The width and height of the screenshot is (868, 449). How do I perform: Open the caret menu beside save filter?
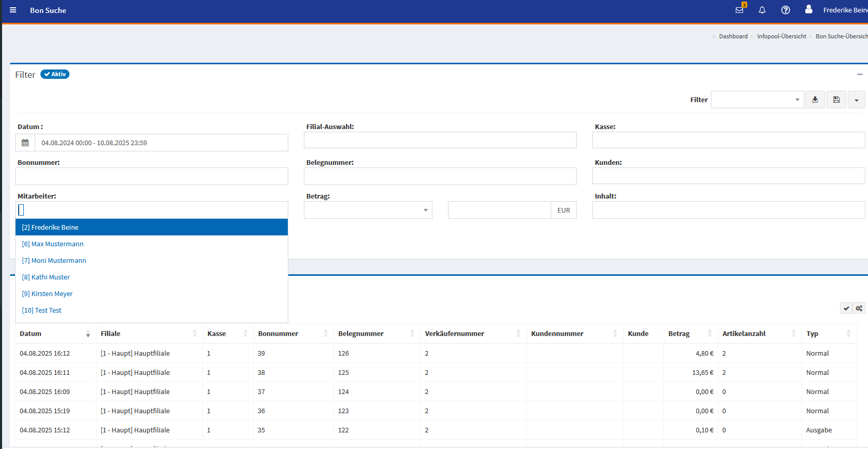856,100
